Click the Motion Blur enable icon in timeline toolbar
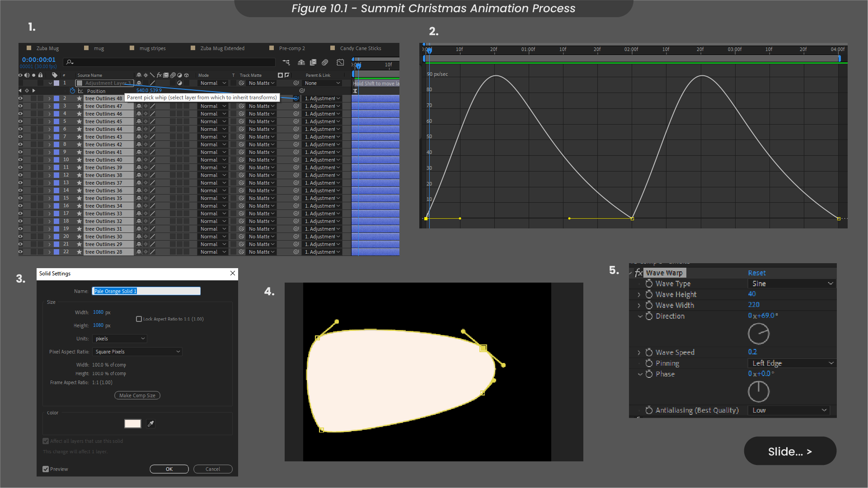This screenshot has height=488, width=868. 325,62
